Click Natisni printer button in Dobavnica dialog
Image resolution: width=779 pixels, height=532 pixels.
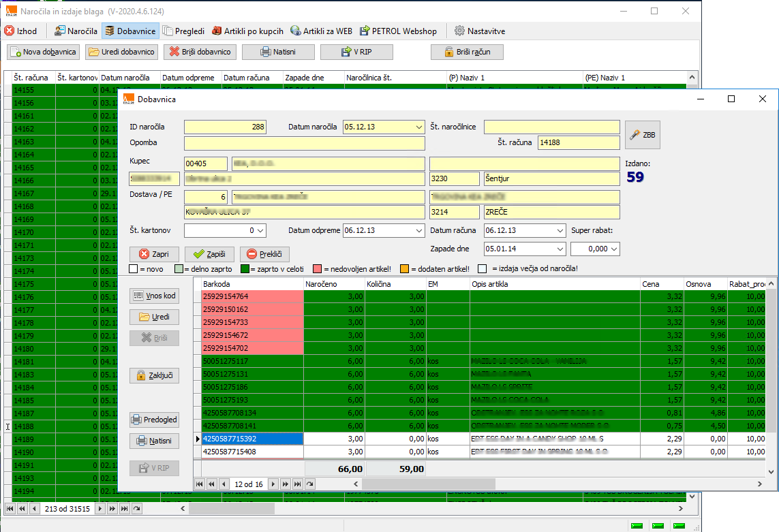(x=154, y=441)
